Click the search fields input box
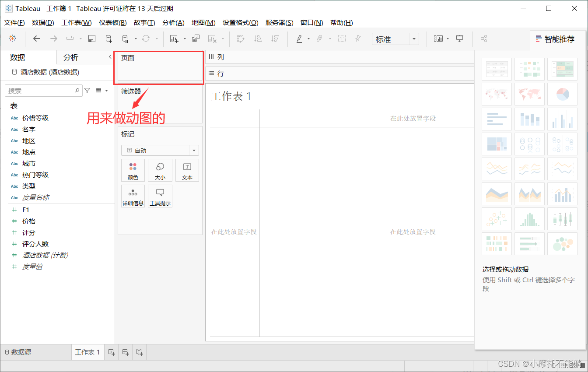 (43, 91)
